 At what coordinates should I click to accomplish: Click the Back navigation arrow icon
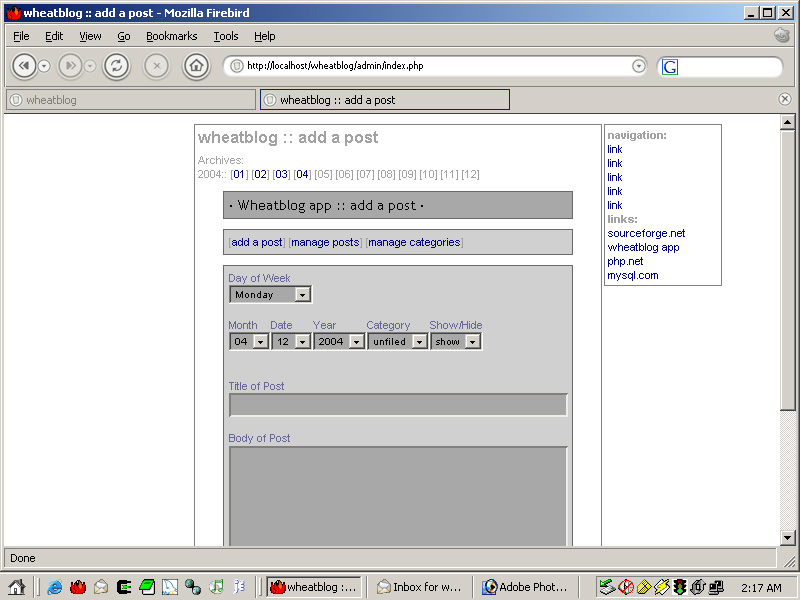tap(24, 66)
